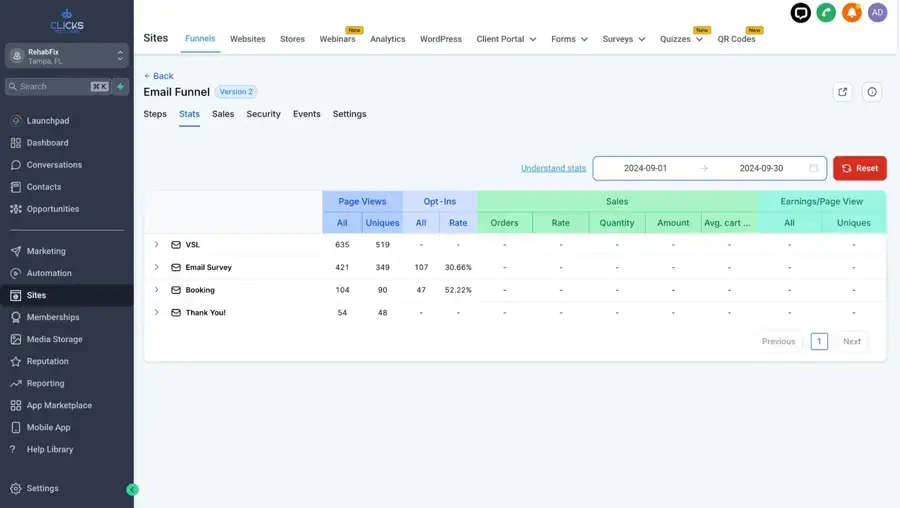The height and width of the screenshot is (508, 900).
Task: Click the Version 2 badge
Action: click(x=236, y=92)
